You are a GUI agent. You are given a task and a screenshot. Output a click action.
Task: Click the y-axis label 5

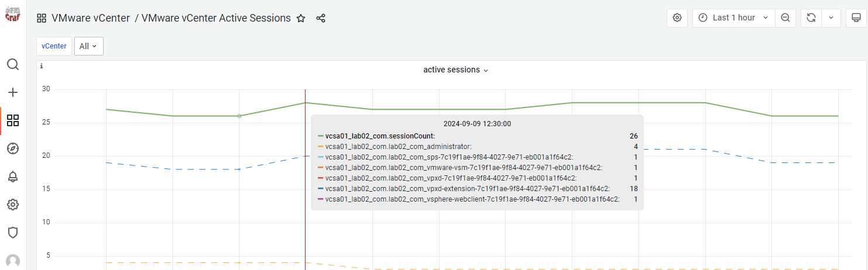[49, 255]
